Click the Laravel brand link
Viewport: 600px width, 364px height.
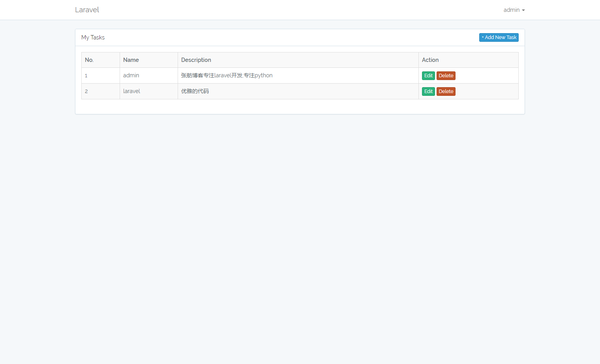pos(87,10)
